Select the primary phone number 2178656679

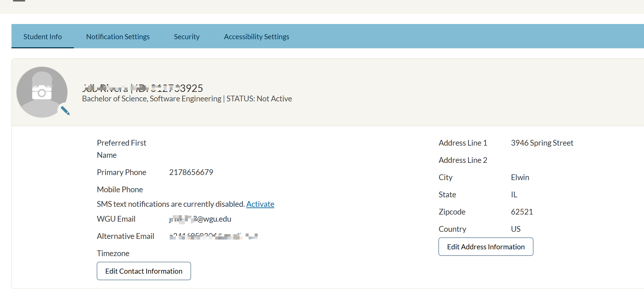click(191, 172)
